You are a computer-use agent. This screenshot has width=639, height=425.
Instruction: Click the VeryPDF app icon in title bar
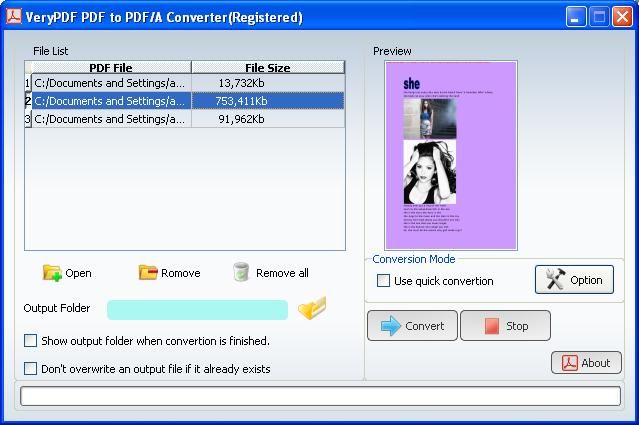(x=13, y=17)
